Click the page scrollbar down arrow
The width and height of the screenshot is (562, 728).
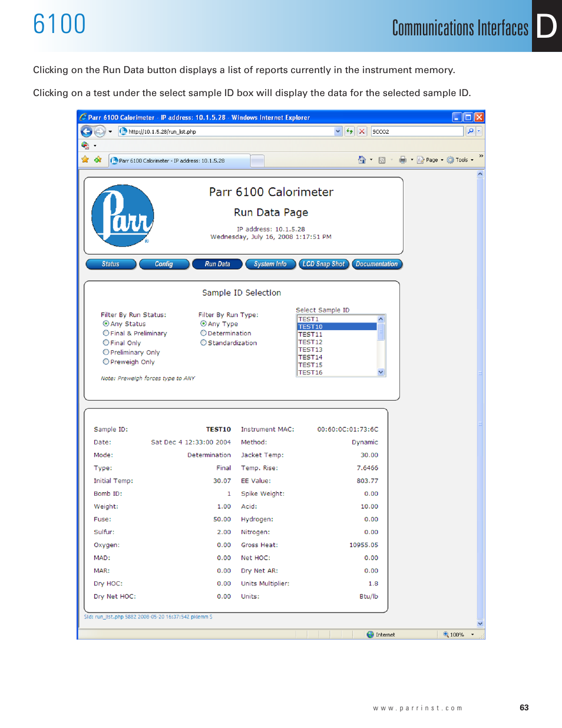[x=480, y=623]
